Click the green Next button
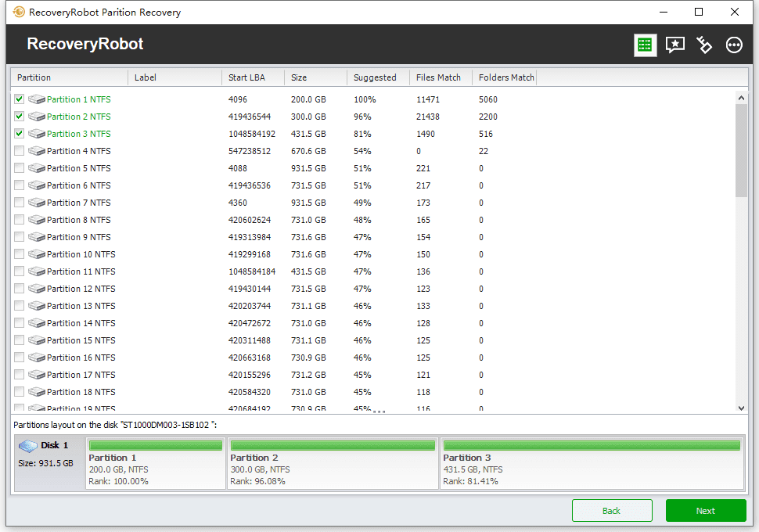Image resolution: width=759 pixels, height=532 pixels. coord(706,511)
